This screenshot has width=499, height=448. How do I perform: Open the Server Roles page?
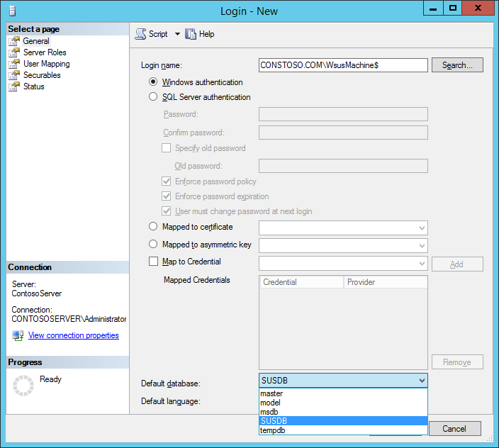click(x=45, y=52)
